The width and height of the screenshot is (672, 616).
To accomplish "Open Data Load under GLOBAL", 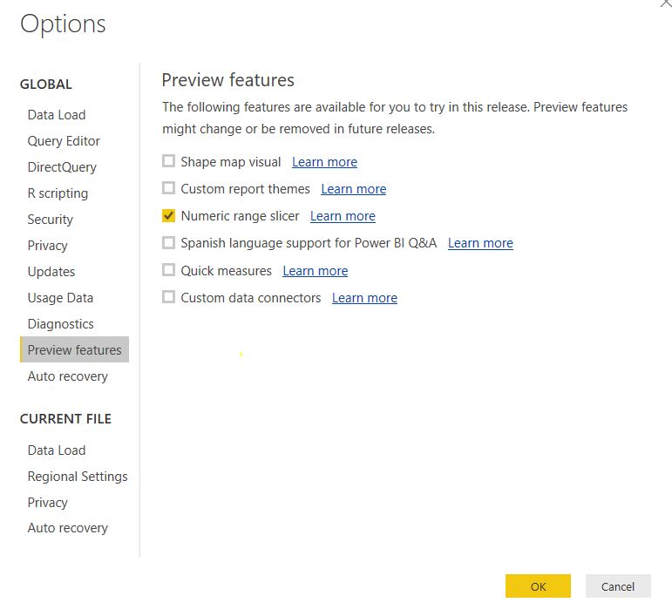I will coord(57,115).
